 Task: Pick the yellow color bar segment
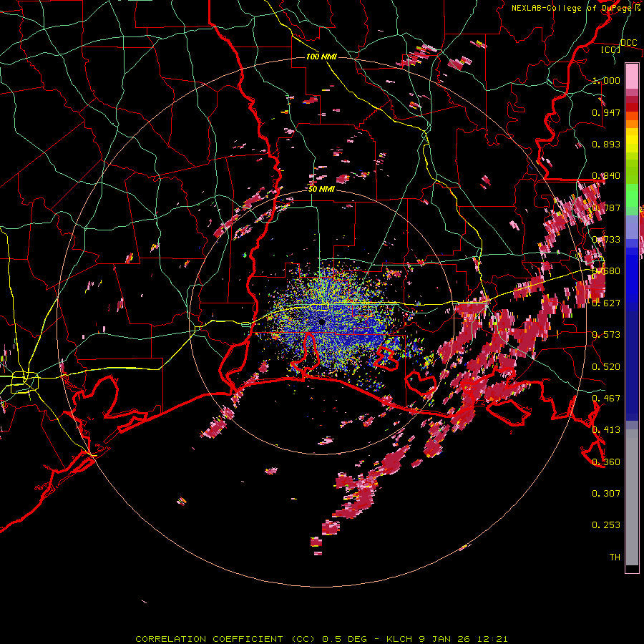(632, 141)
